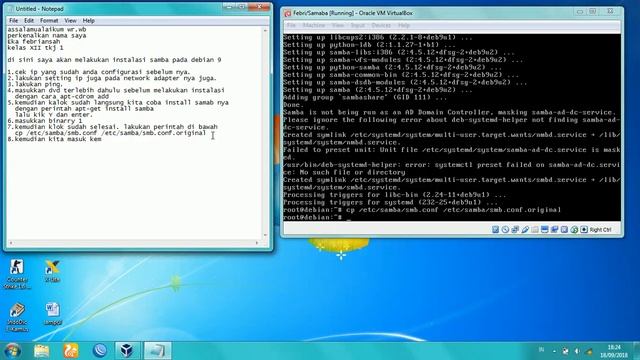Viewport: 640px width, 360px height.
Task: Open the Edit menu in Notepad
Action: (29, 20)
